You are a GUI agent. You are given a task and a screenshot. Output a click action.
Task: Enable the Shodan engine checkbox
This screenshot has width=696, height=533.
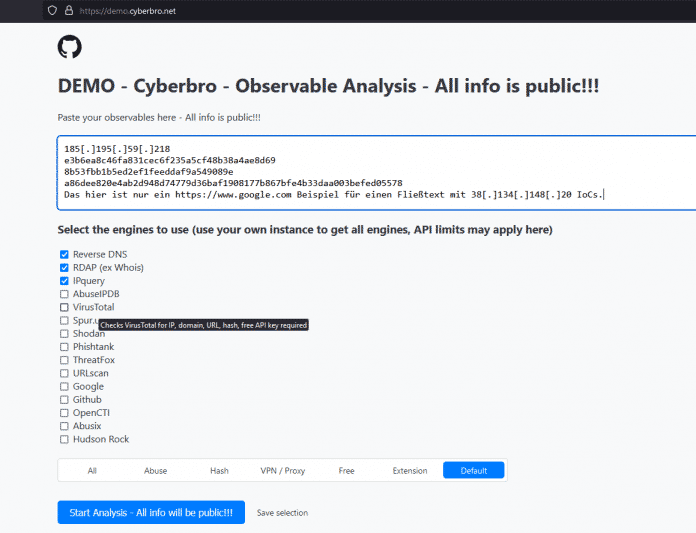point(64,334)
